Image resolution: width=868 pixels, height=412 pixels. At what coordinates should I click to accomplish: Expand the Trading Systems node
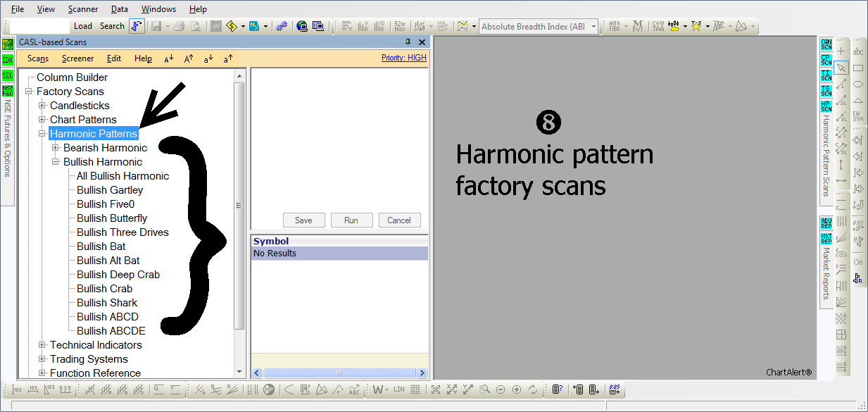click(42, 359)
